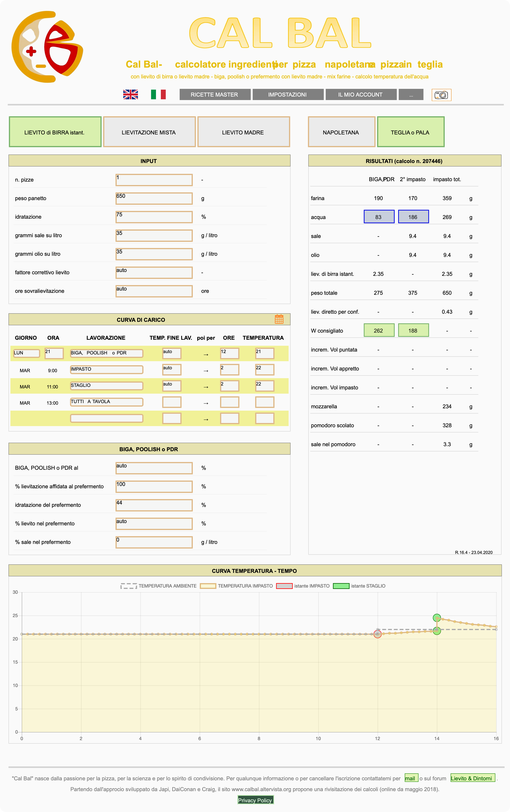510x812 pixels.
Task: Toggle istante IMPASTO chart legend
Action: tap(303, 586)
